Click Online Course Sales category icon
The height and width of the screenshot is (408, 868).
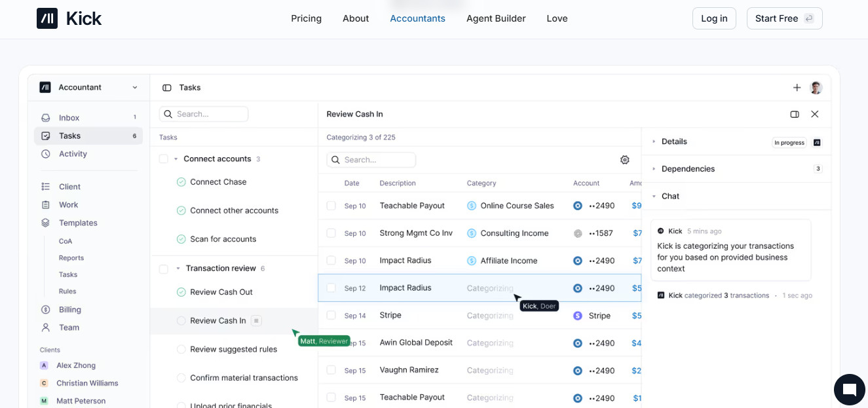(472, 206)
